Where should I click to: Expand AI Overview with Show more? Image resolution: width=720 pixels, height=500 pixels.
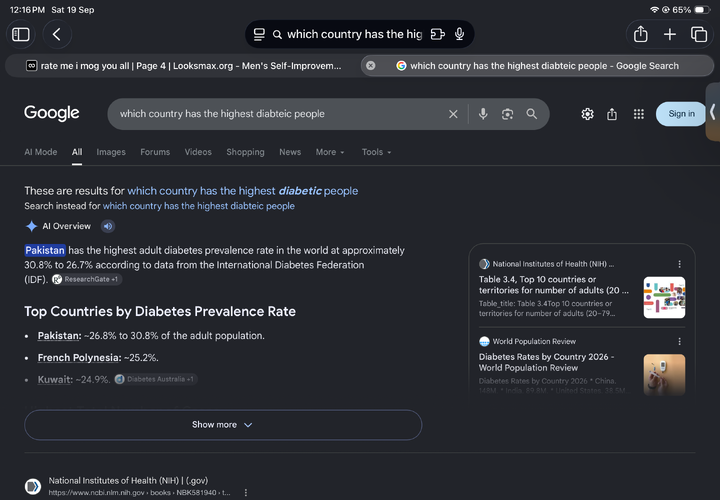pos(223,425)
